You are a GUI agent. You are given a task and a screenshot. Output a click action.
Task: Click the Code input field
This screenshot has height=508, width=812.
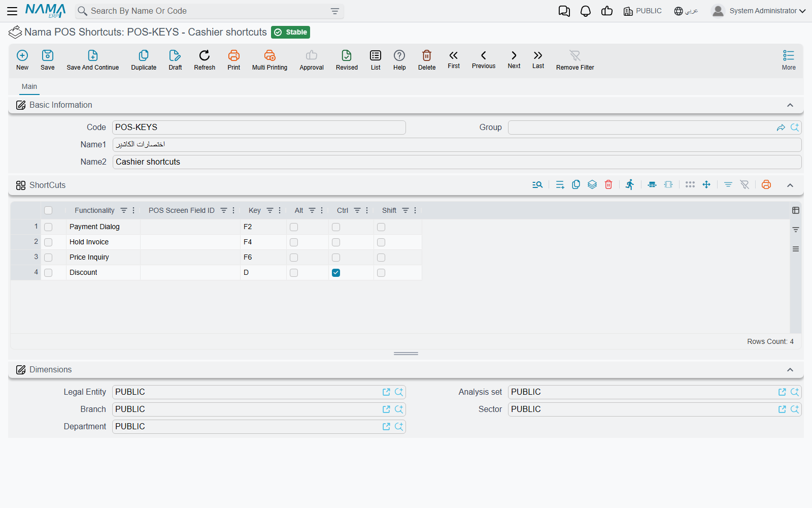(259, 128)
